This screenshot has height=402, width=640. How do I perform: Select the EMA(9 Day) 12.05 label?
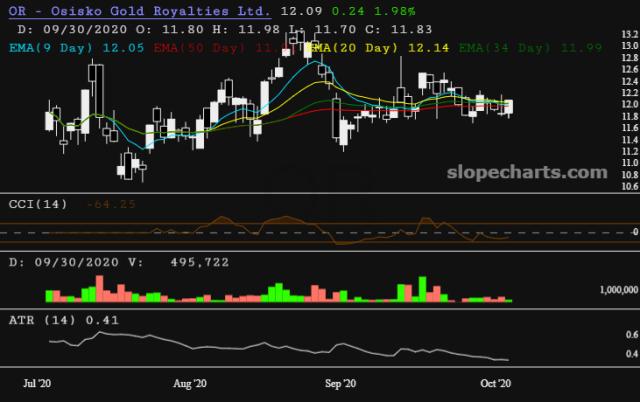[77, 48]
